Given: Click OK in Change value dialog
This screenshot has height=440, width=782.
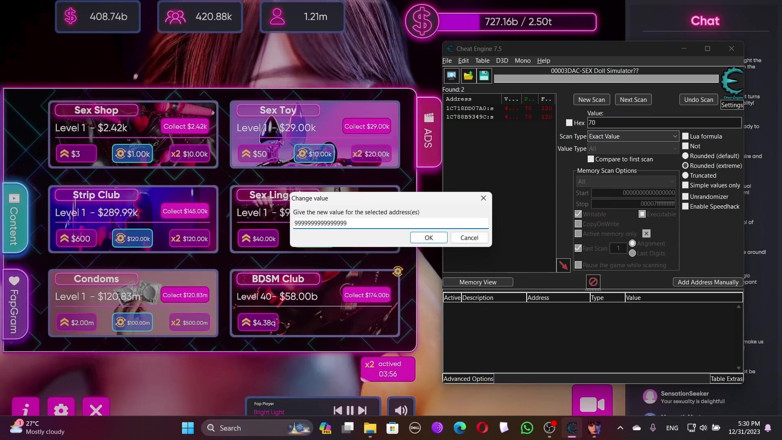Looking at the screenshot, I should (x=428, y=238).
